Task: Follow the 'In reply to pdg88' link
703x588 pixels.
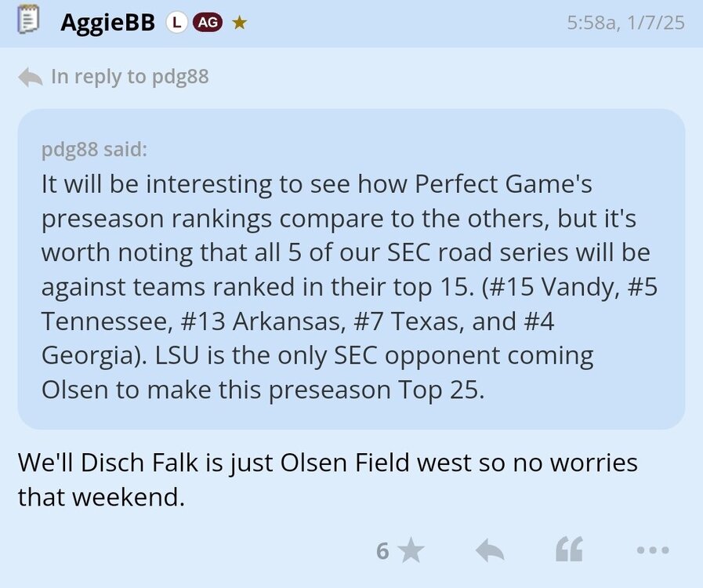Action: pos(129,77)
